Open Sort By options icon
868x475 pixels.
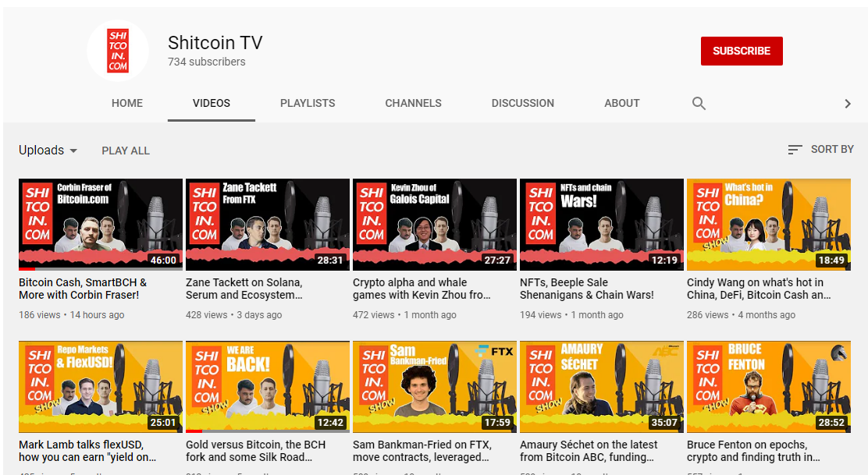click(x=795, y=149)
